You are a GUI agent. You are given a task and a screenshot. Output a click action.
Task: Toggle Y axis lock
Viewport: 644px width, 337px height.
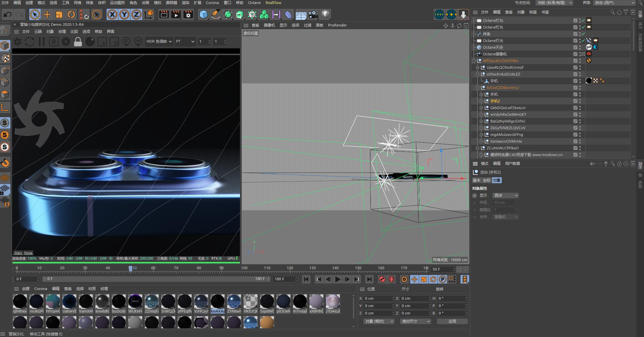pos(124,14)
